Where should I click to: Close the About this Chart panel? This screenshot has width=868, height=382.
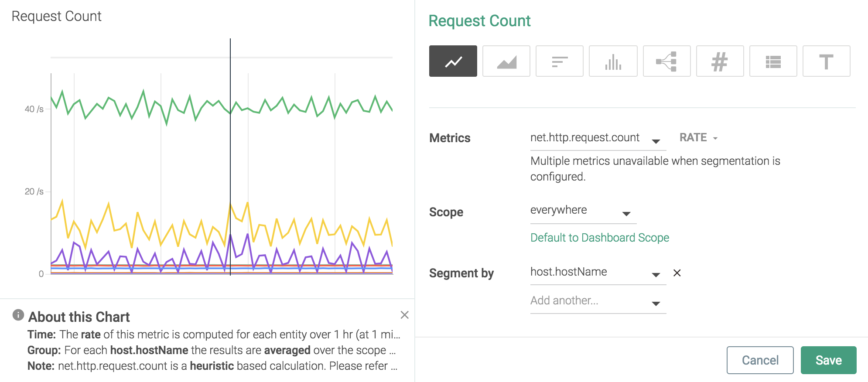tap(405, 315)
